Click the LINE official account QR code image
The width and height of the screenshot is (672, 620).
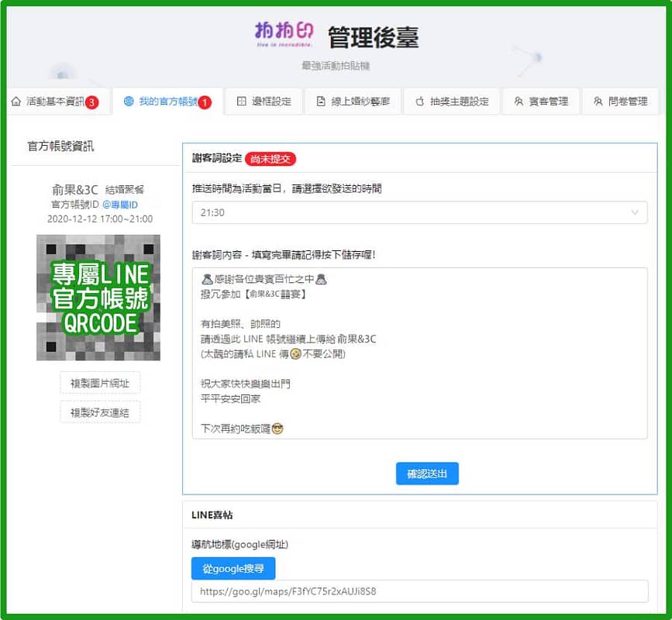point(98,298)
